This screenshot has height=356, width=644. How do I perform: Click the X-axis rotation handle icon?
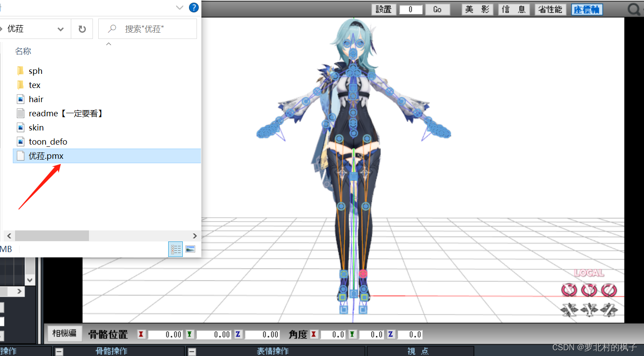point(569,291)
